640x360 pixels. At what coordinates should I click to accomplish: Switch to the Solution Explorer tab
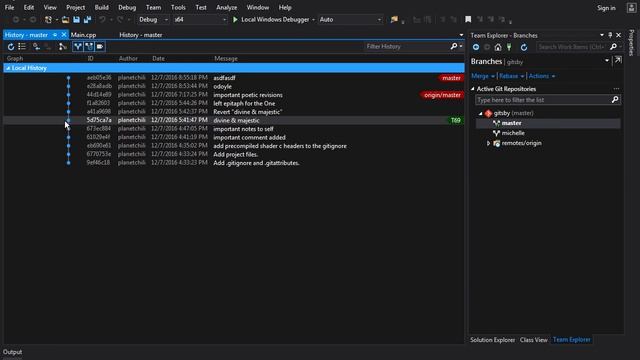pos(492,340)
